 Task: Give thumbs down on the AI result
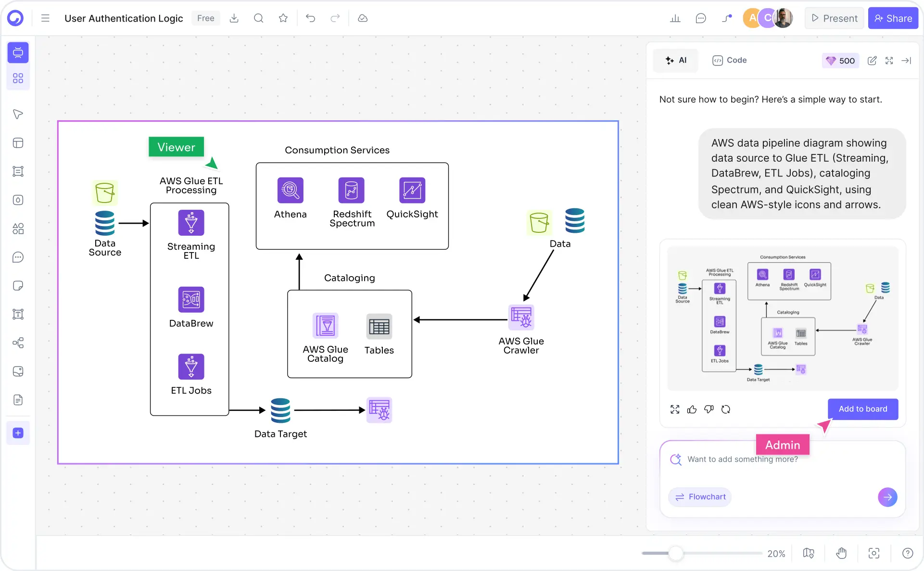click(x=709, y=409)
